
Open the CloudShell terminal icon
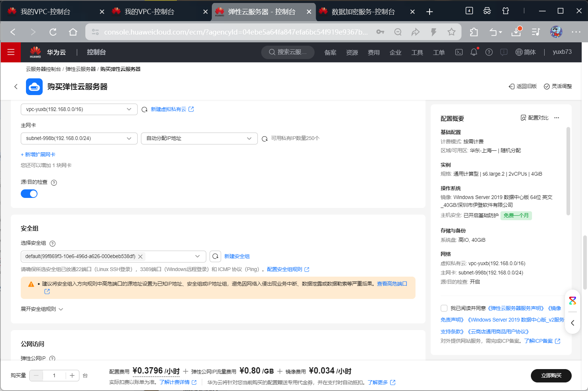click(459, 52)
